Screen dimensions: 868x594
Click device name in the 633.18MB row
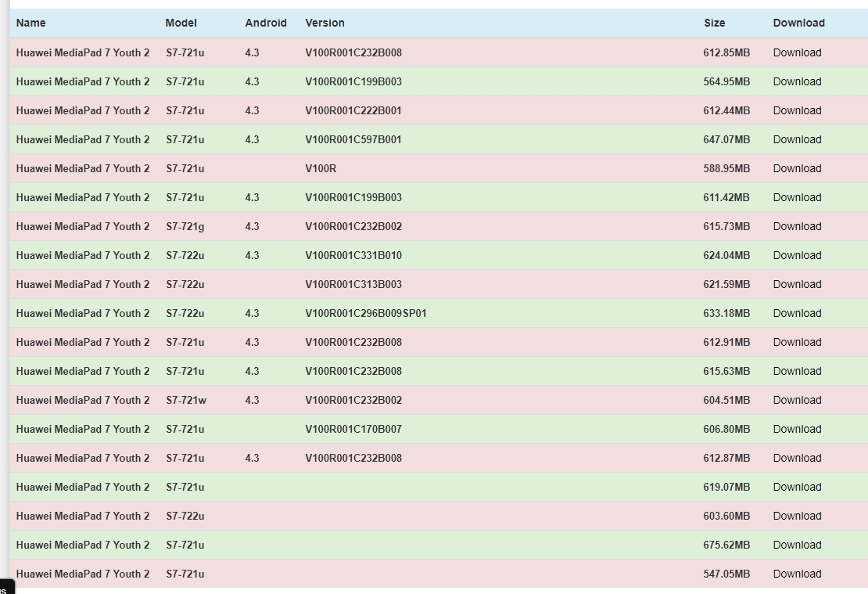pyautogui.click(x=82, y=313)
